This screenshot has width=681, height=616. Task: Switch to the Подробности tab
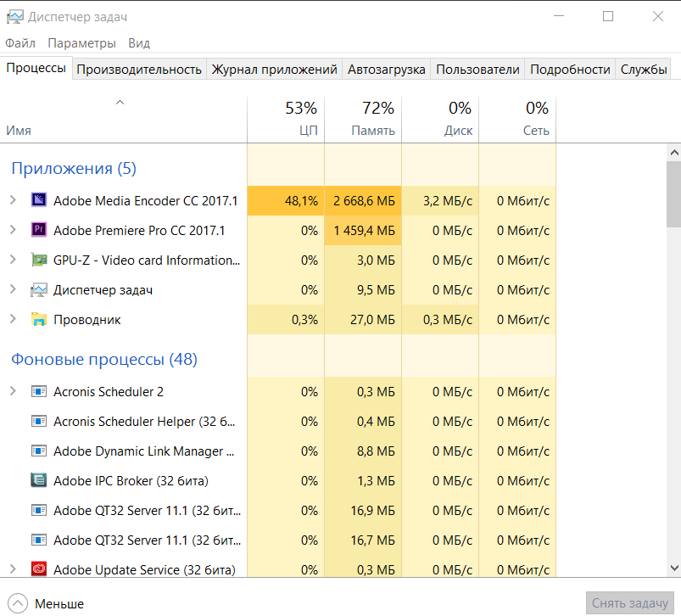click(x=570, y=70)
